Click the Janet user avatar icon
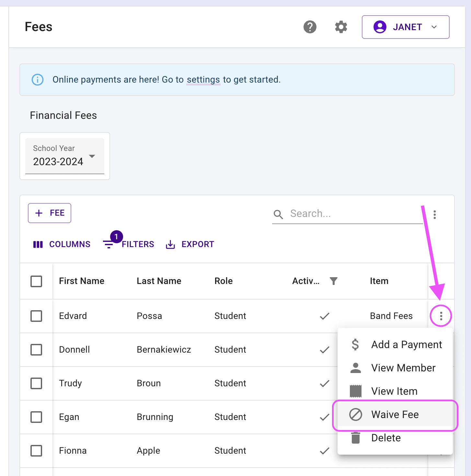 point(380,27)
